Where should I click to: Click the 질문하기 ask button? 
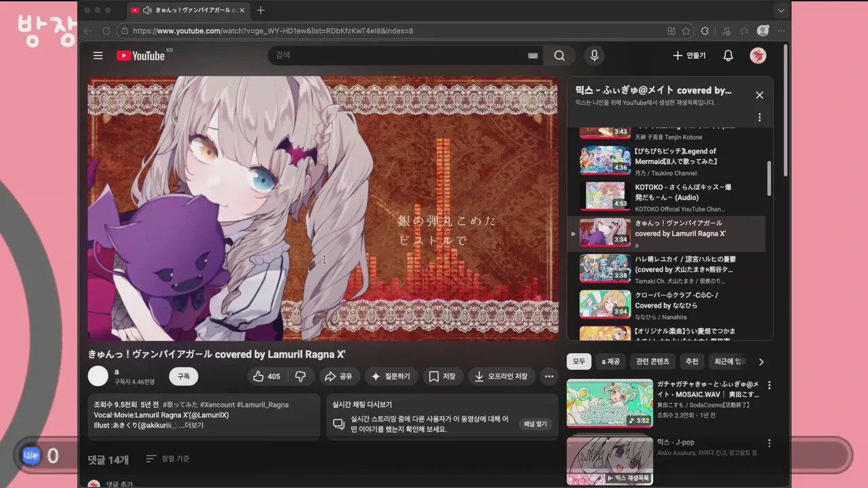(x=391, y=376)
